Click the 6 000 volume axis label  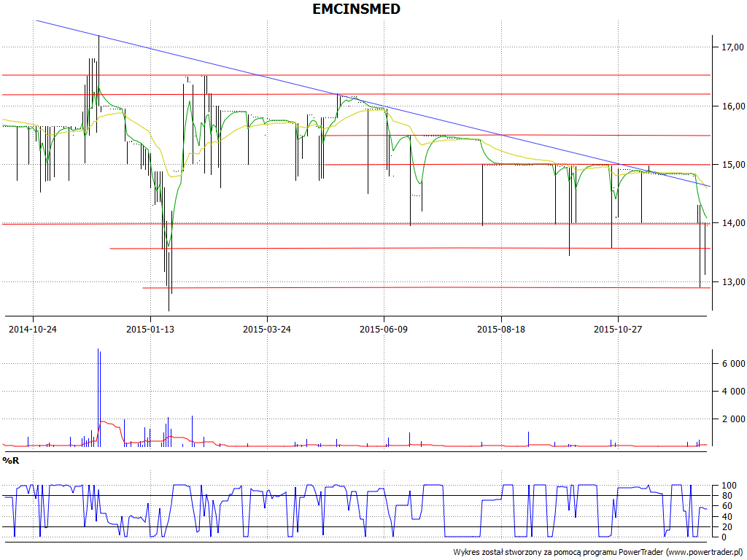(x=734, y=364)
